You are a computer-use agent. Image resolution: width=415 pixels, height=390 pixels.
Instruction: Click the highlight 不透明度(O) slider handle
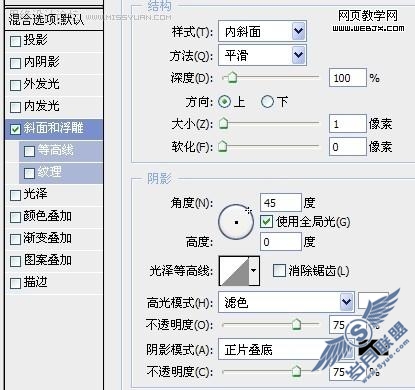[296, 324]
